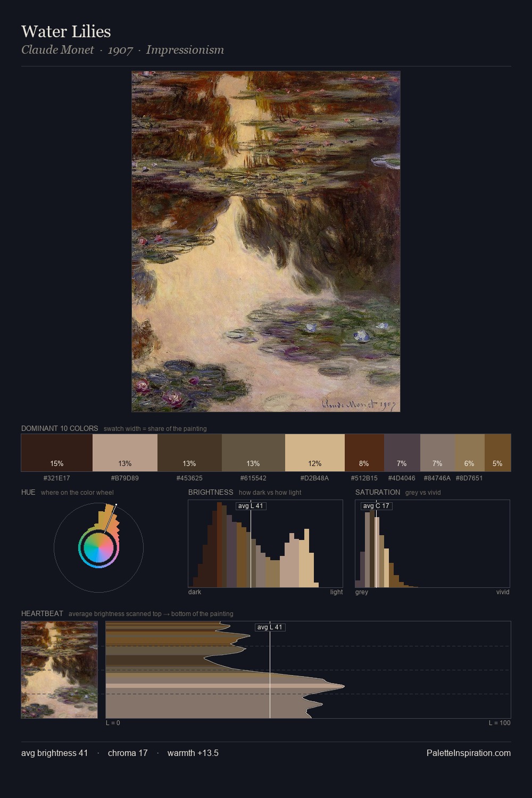Click the hue color wheel
Image resolution: width=532 pixels, height=798 pixels.
[x=99, y=547]
